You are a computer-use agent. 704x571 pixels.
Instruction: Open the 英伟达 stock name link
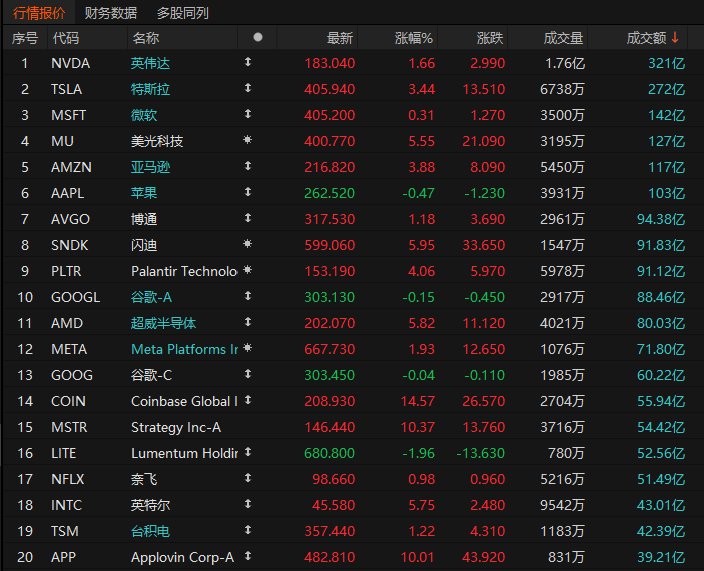151,63
